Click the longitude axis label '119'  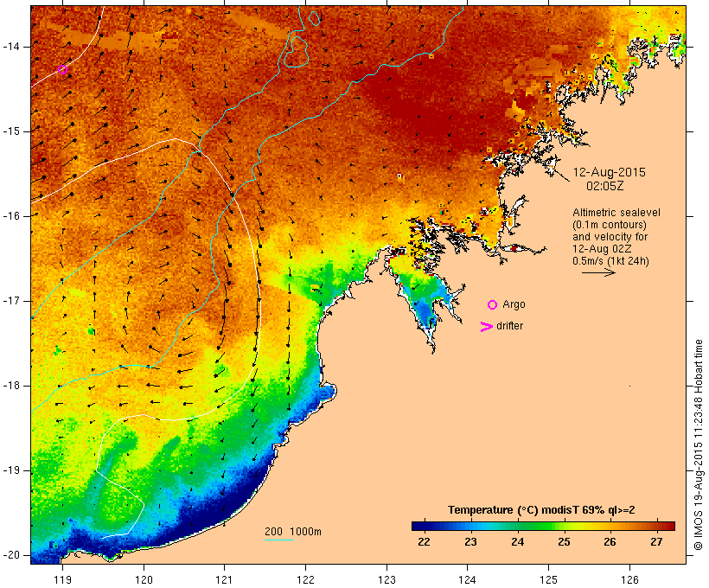[x=62, y=579]
